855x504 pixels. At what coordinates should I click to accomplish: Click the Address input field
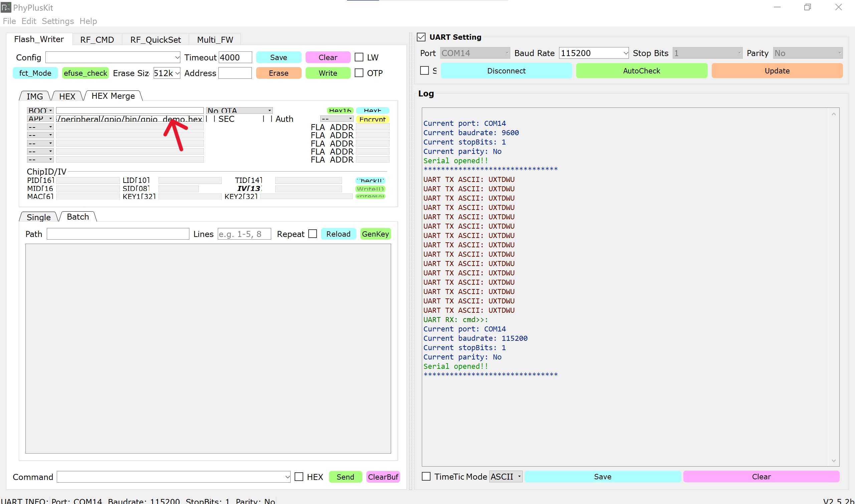pos(235,73)
